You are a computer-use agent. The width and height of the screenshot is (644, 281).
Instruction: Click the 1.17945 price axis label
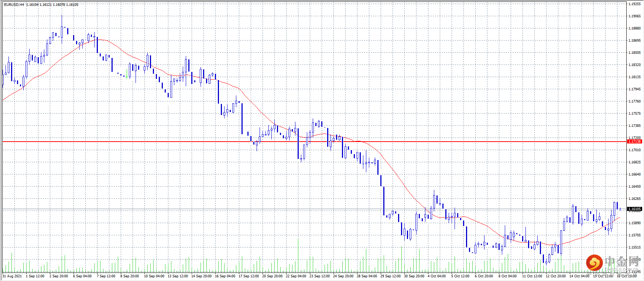pos(635,89)
